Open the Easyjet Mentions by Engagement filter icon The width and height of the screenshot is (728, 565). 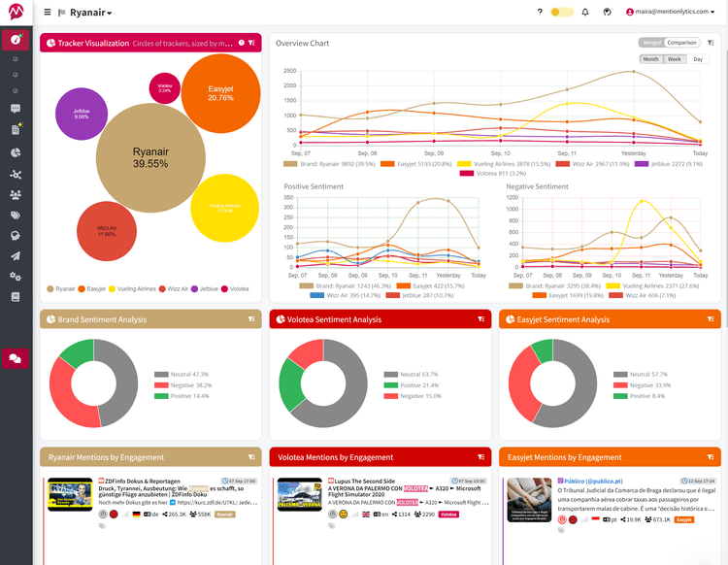point(711,457)
